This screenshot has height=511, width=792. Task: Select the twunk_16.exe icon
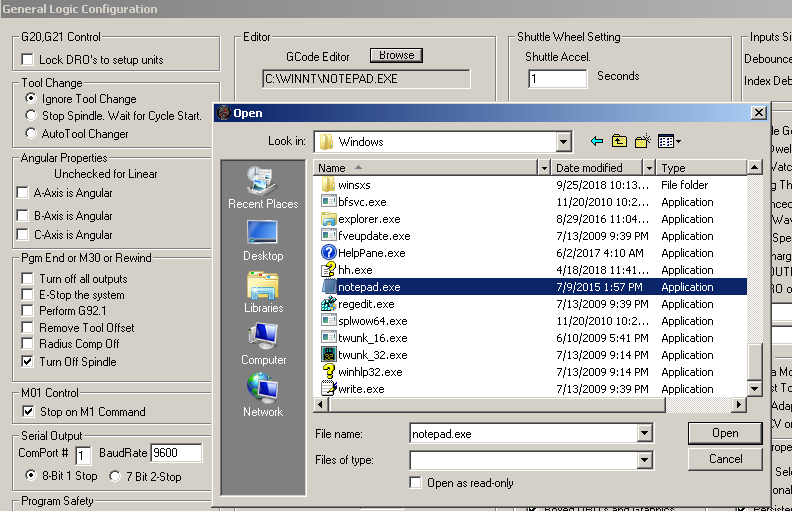click(x=328, y=338)
